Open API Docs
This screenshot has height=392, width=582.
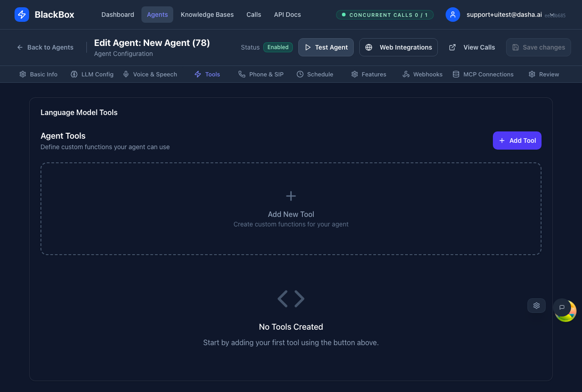click(287, 15)
